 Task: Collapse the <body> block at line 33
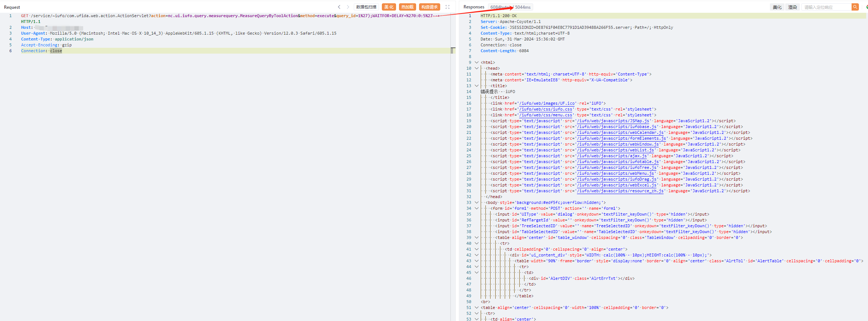click(x=476, y=202)
